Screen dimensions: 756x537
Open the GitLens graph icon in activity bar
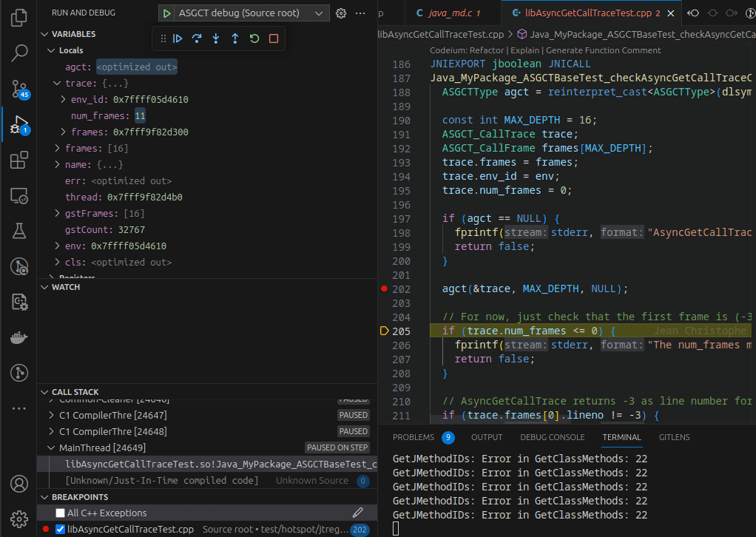[x=18, y=373]
